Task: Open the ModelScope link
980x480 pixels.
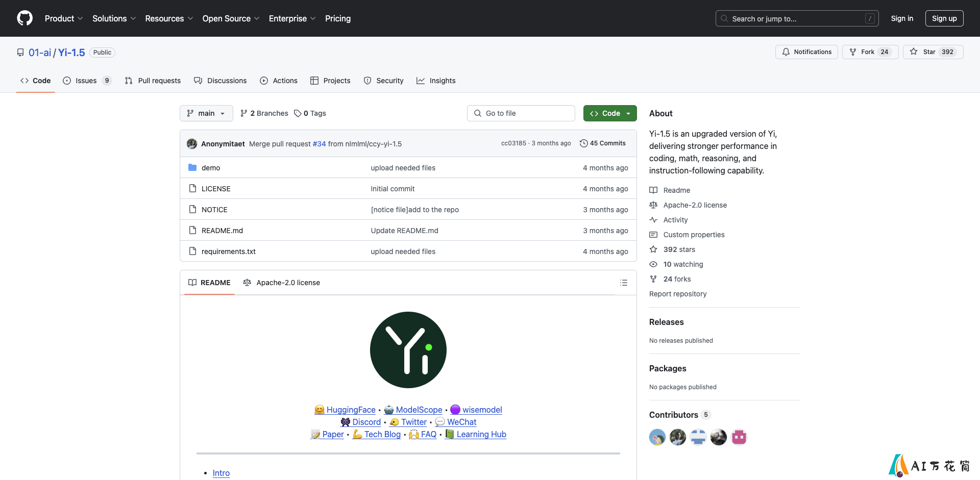Action: [413, 410]
